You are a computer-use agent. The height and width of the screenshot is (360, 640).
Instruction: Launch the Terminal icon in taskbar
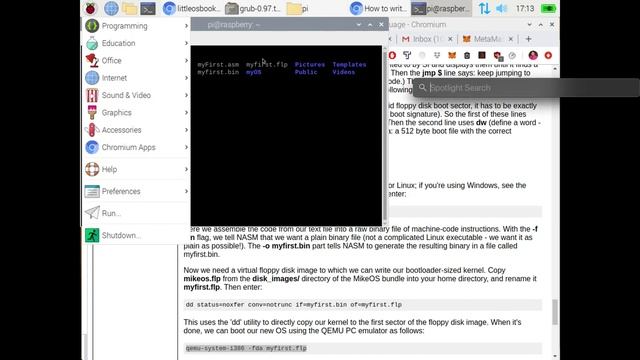148,8
